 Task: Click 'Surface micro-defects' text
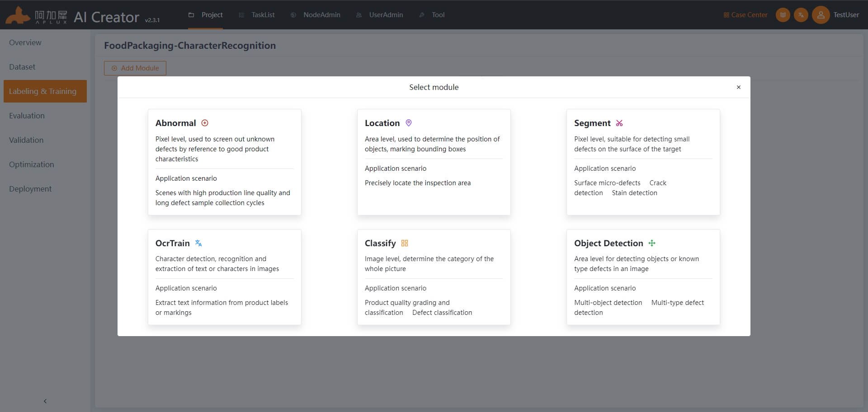point(607,183)
